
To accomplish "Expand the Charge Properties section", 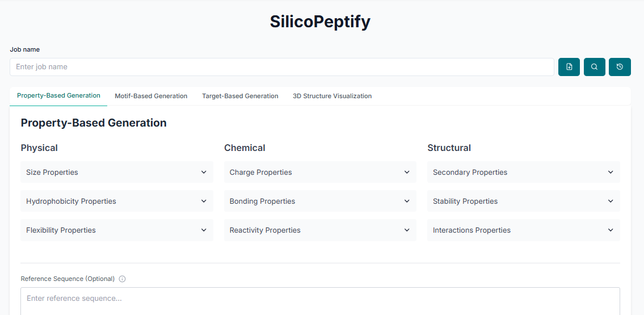I will tap(320, 172).
